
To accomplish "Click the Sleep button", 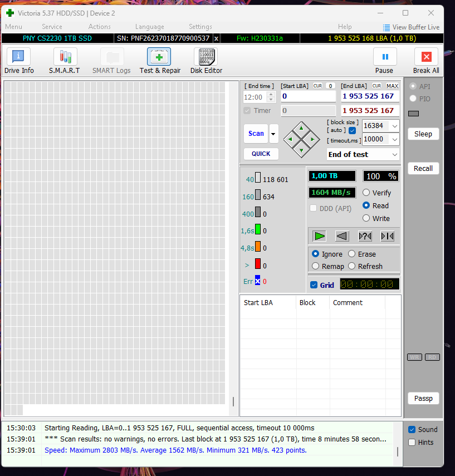I will (x=423, y=134).
